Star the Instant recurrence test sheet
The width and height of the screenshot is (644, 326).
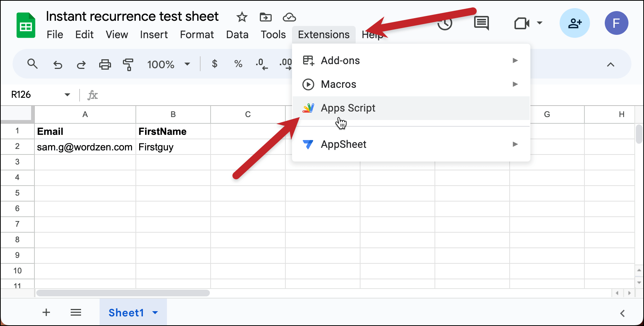point(242,17)
